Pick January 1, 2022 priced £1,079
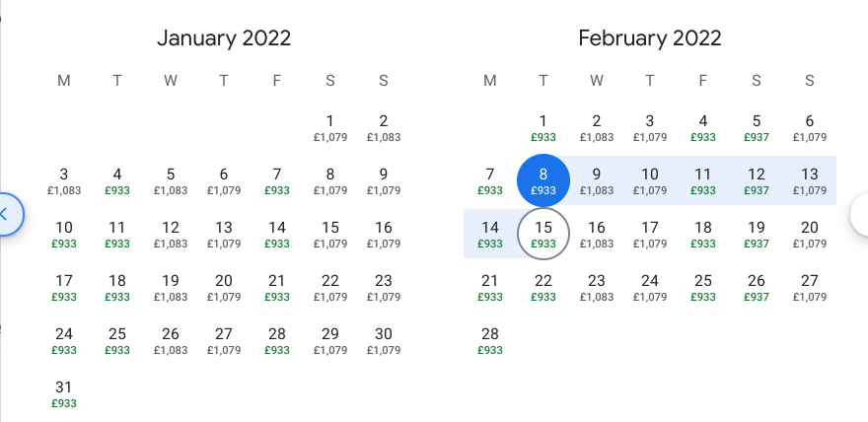 pos(329,127)
